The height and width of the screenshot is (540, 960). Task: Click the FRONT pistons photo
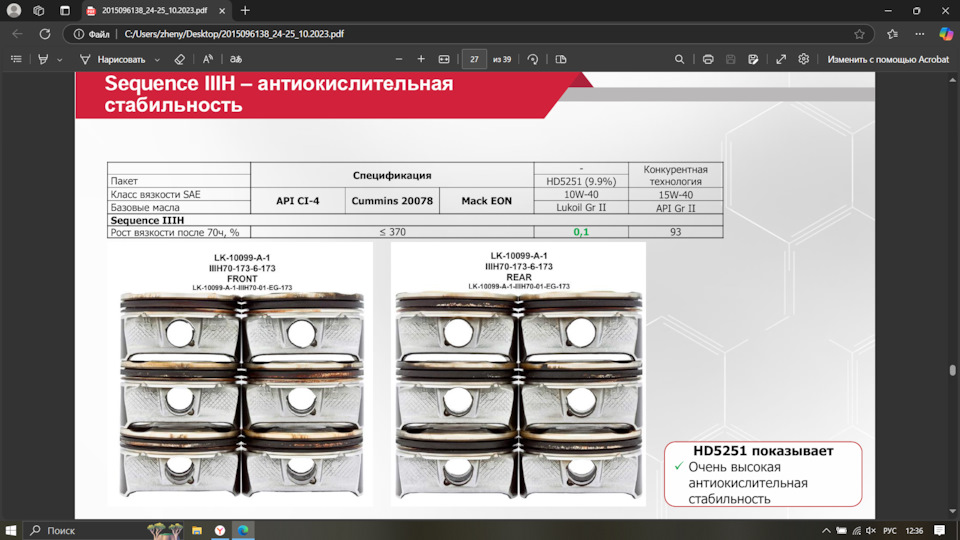[x=240, y=375]
